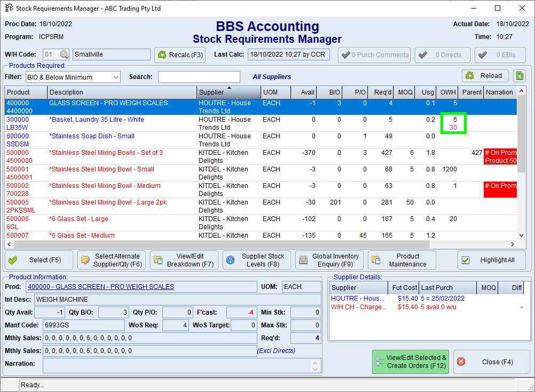The width and height of the screenshot is (535, 392).
Task: Click the Recalc (F3) refresh icon
Action: point(162,54)
